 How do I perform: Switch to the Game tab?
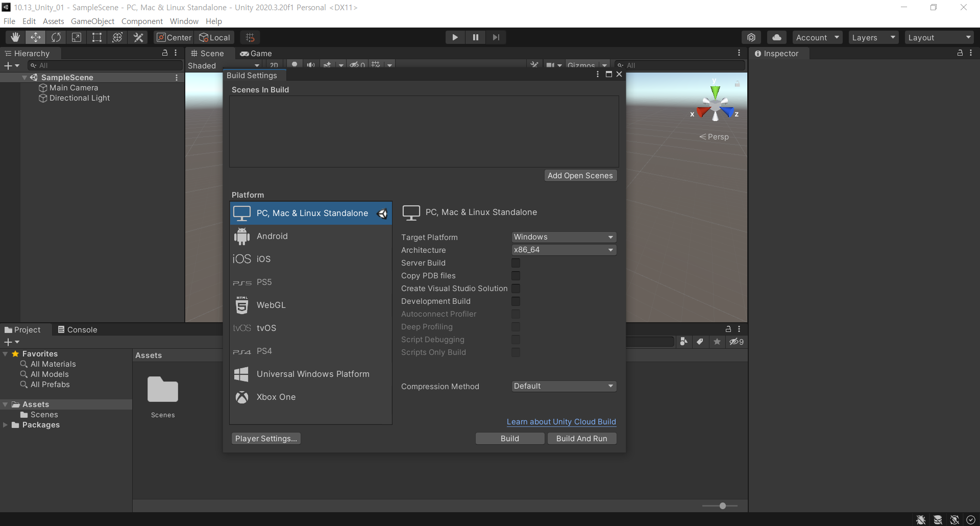[256, 53]
